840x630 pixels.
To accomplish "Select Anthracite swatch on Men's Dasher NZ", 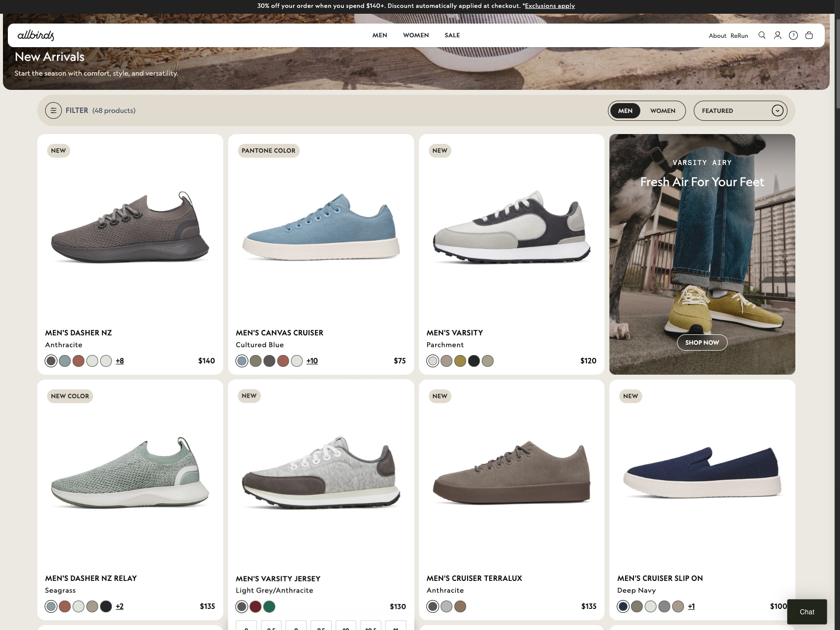I will (x=51, y=361).
